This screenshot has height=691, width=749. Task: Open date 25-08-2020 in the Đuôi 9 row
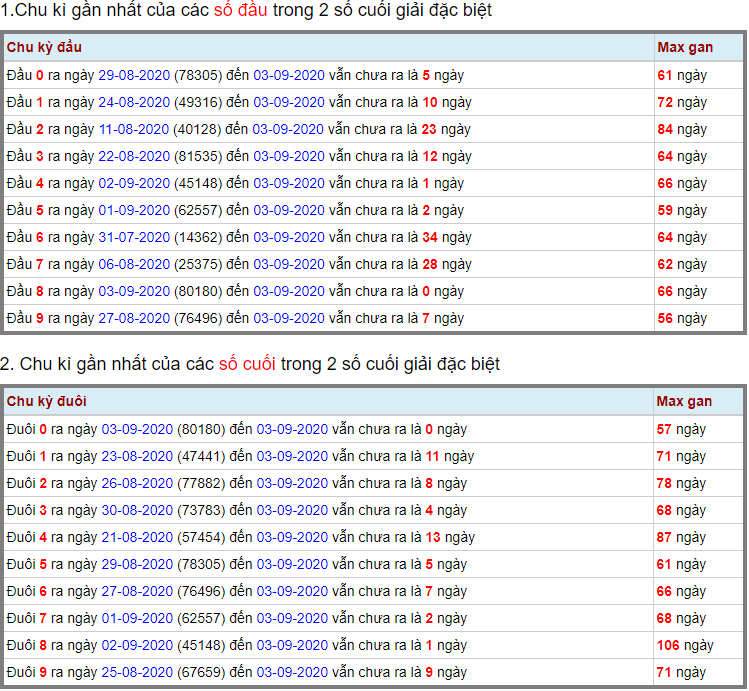(137, 672)
